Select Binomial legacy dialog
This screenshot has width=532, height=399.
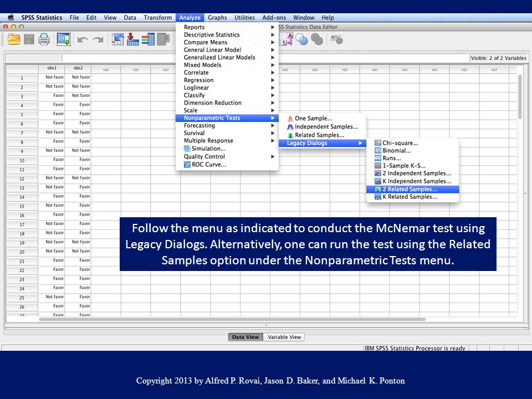point(412,151)
